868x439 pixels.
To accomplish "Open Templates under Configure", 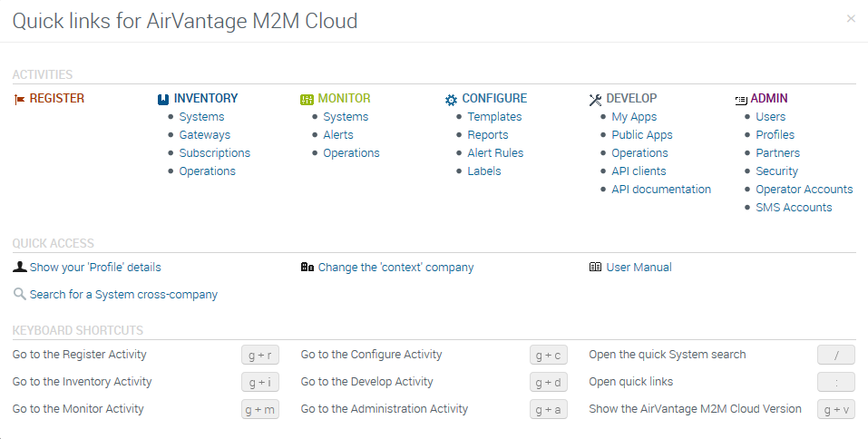I will (x=495, y=117).
